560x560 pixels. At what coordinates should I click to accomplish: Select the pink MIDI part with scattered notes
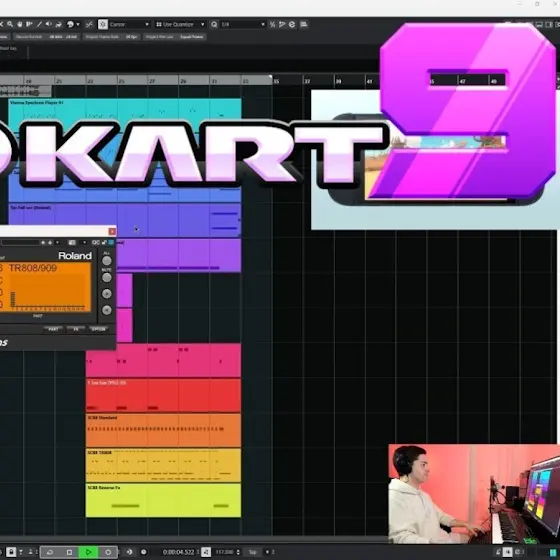[x=163, y=360]
